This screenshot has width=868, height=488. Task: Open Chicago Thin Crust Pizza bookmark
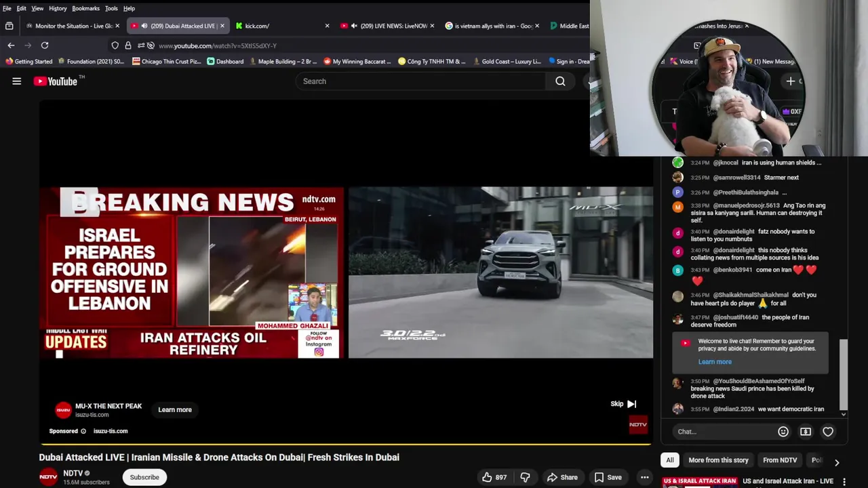click(167, 62)
